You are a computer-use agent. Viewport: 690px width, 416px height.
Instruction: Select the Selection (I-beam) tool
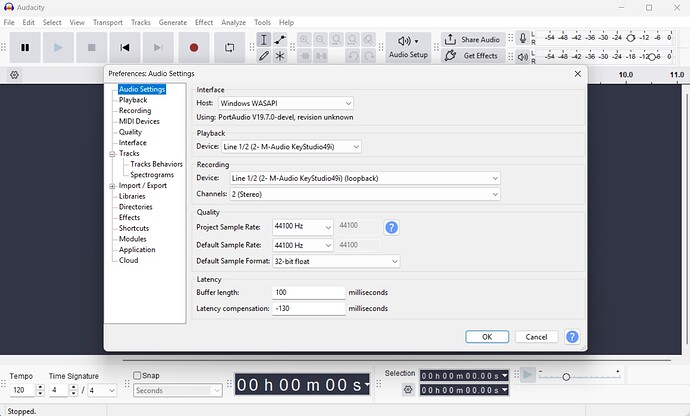click(x=264, y=40)
